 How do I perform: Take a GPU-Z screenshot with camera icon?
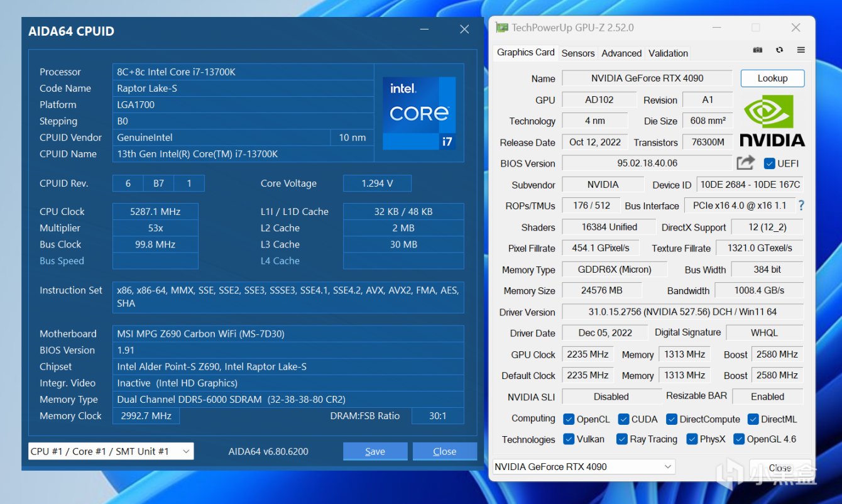tap(758, 50)
